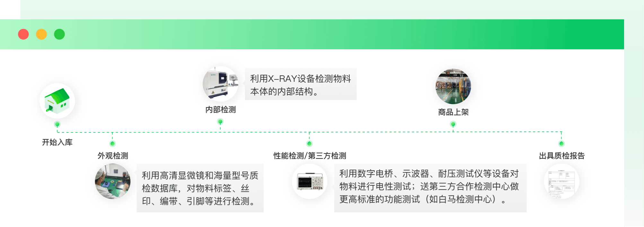Image resolution: width=644 pixels, height=227 pixels.
Task: Select the 性能检测/第三方检测 label
Action: tap(310, 156)
